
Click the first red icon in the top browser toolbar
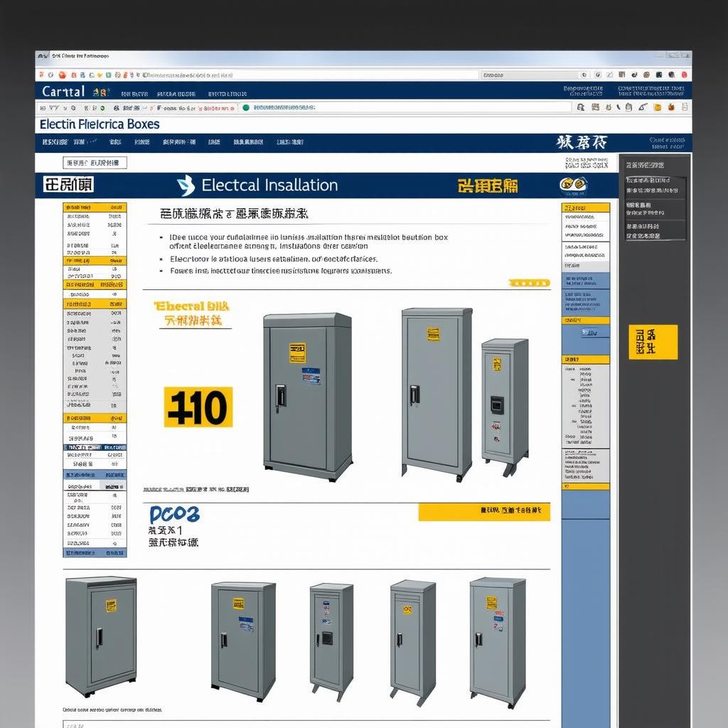(x=62, y=75)
